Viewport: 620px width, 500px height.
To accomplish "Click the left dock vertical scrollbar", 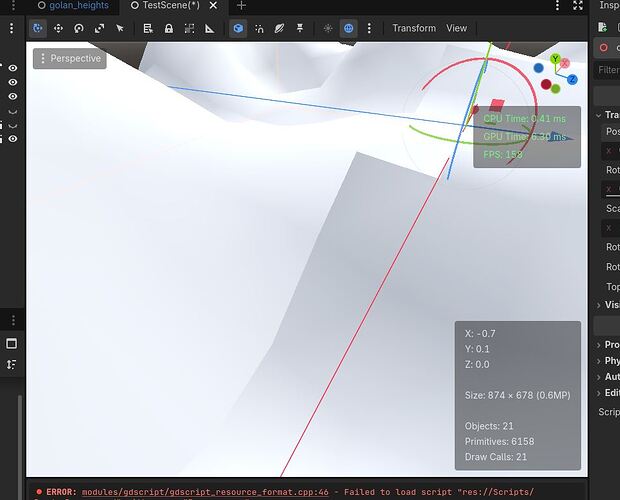I will [x=19, y=447].
